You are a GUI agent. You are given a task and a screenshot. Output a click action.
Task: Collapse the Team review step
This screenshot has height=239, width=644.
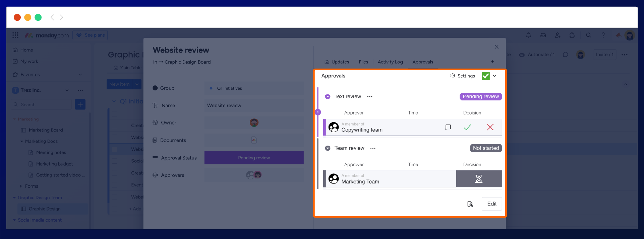coord(328,148)
